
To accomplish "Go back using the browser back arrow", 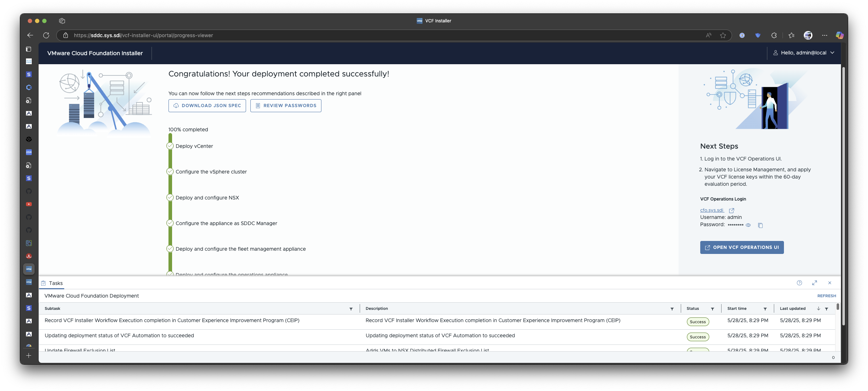I will pos(30,35).
